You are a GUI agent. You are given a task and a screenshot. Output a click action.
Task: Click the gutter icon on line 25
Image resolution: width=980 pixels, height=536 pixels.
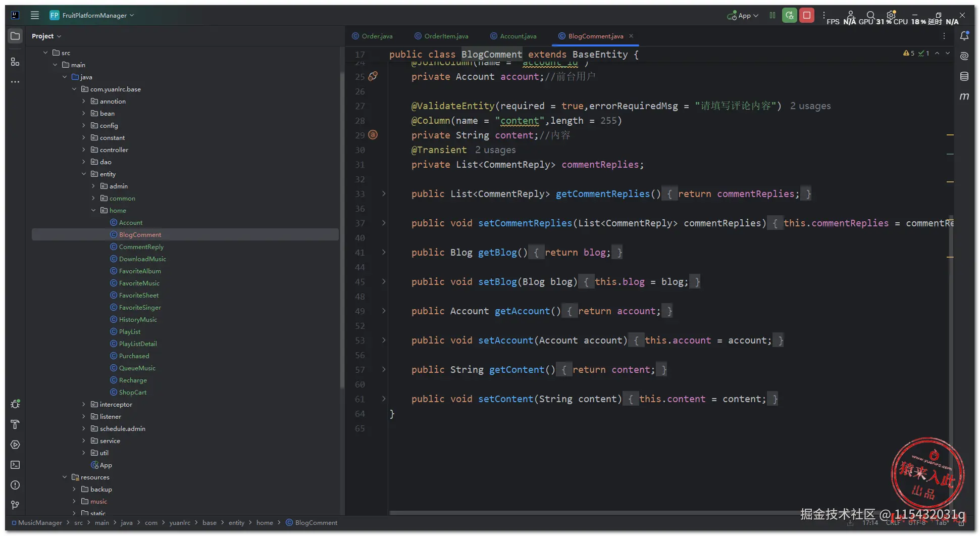point(373,76)
